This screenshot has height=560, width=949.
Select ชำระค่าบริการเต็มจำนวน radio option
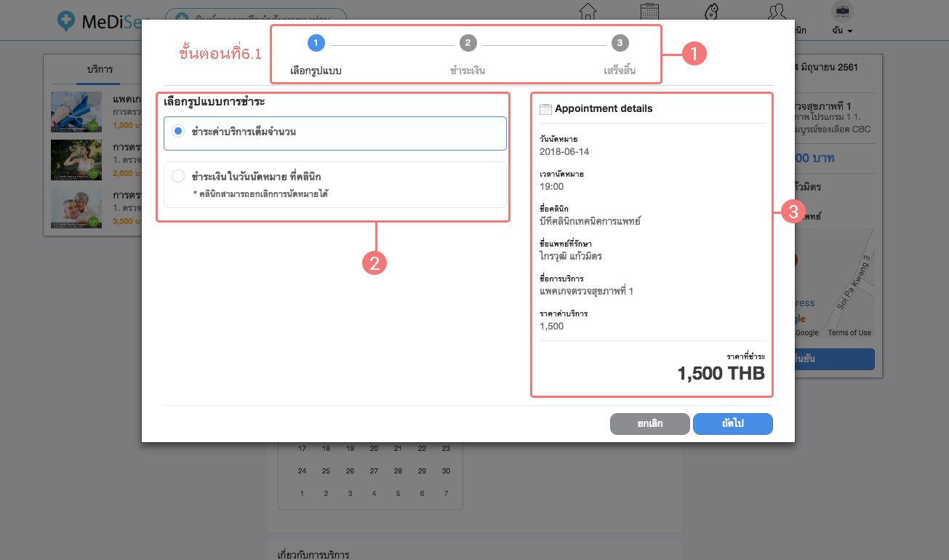(x=178, y=132)
